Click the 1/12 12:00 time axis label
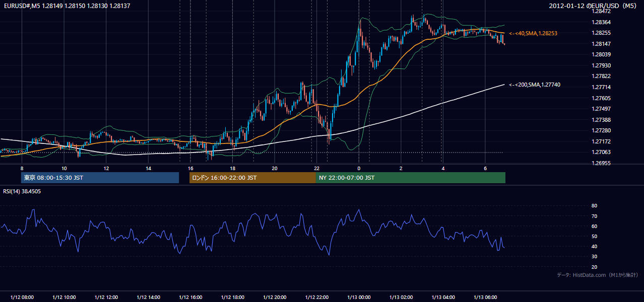The height and width of the screenshot is (302, 644). pos(106,297)
